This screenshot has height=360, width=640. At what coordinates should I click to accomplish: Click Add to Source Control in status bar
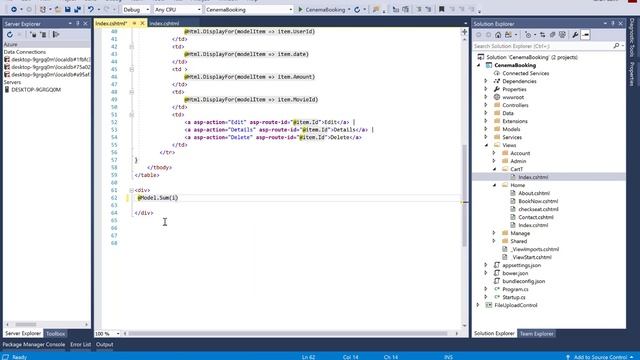[600, 357]
